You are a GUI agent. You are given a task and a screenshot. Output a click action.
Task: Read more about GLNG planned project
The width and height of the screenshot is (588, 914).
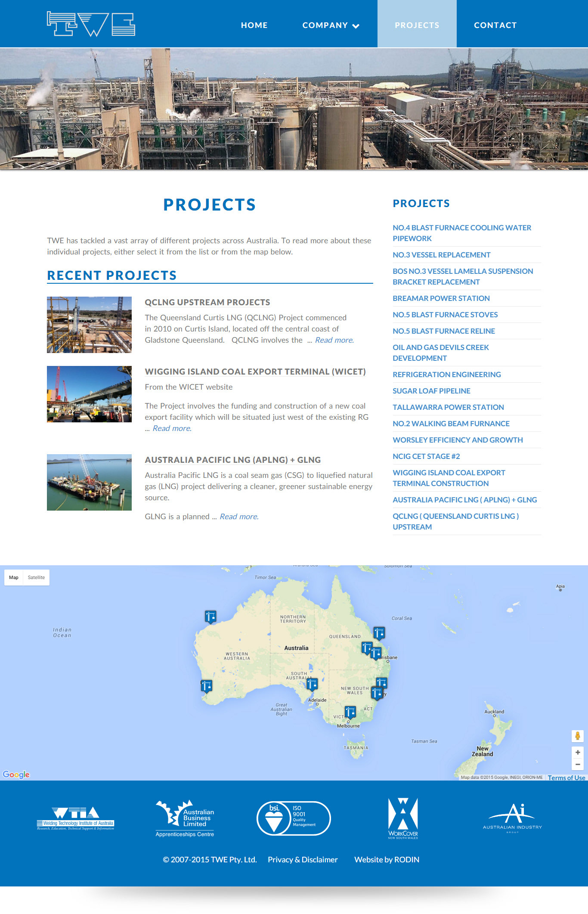pyautogui.click(x=239, y=517)
